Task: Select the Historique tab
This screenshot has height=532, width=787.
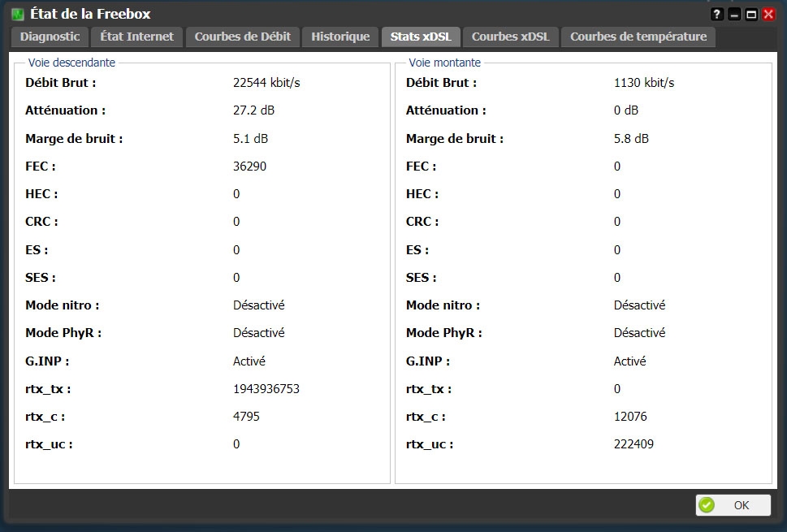Action: 340,37
